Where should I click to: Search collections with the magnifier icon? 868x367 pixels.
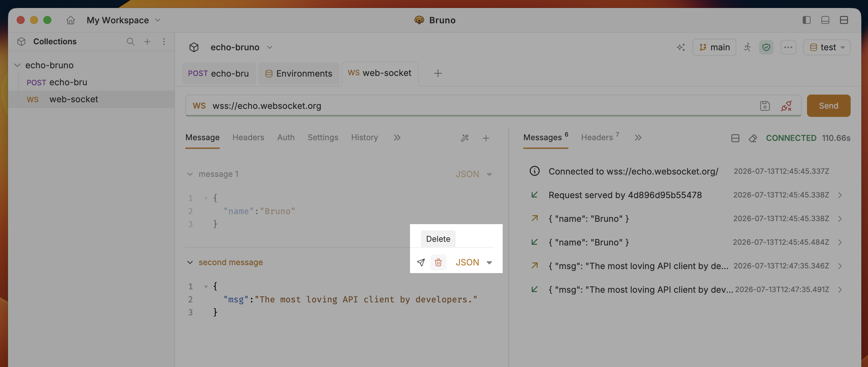130,41
